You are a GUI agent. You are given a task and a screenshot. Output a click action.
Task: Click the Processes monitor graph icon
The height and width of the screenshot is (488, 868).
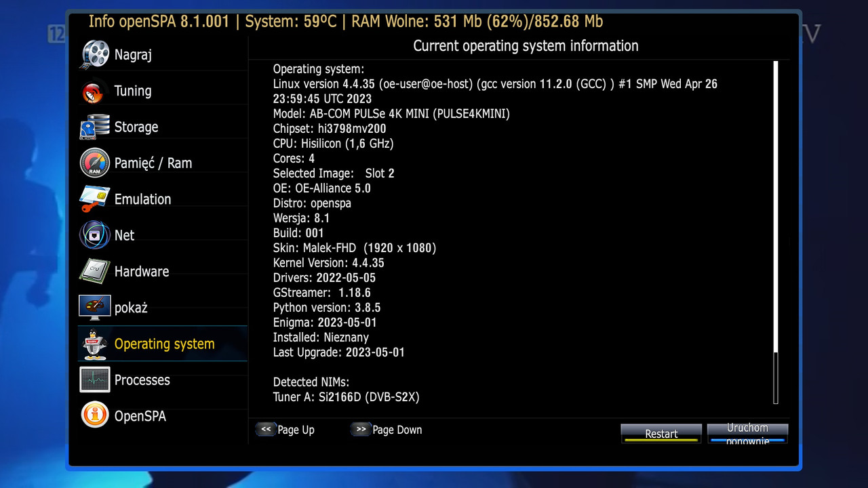[x=95, y=380]
